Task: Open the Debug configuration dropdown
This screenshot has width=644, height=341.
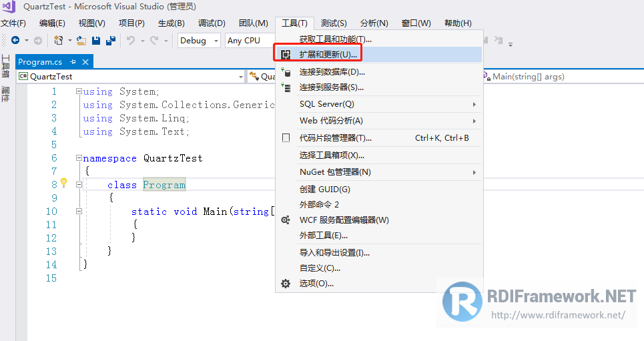Action: click(199, 41)
